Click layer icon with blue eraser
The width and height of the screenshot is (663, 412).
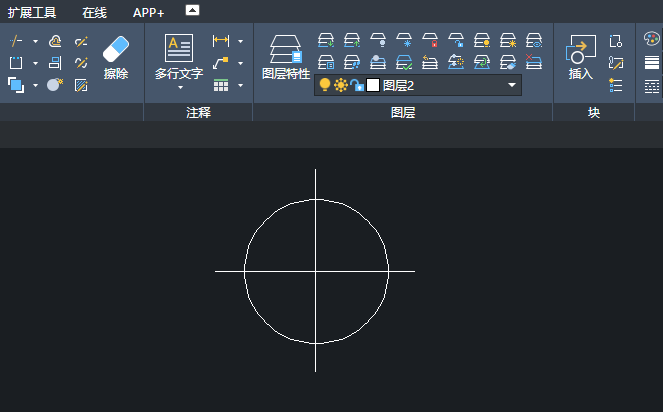[508, 63]
